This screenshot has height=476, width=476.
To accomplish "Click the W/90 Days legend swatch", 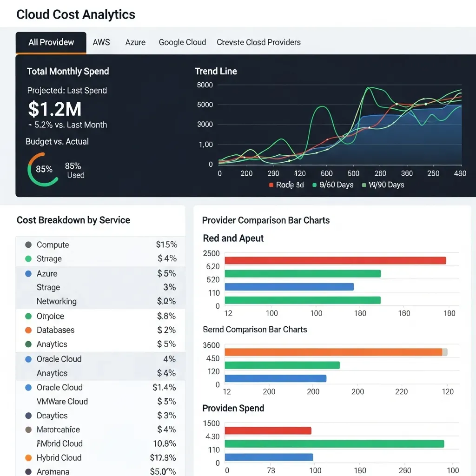I will (x=364, y=185).
